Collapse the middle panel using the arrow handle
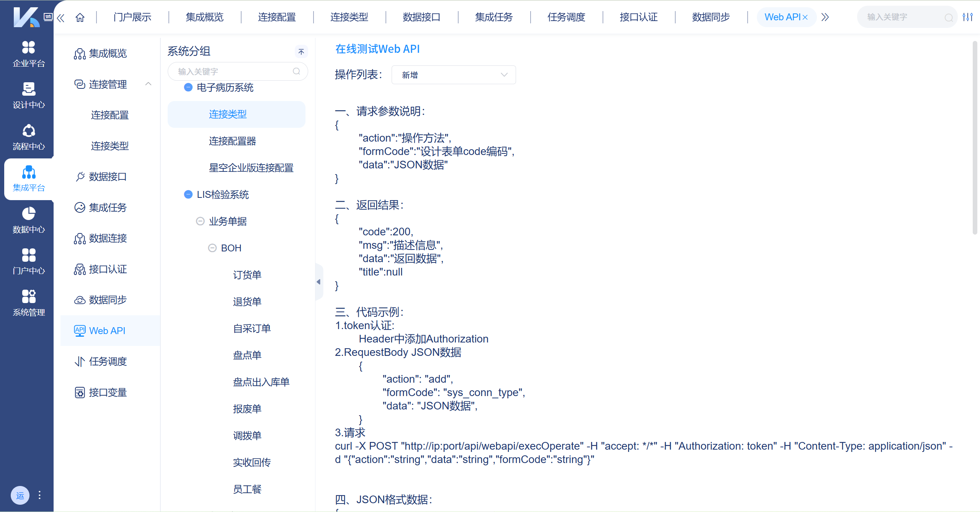Viewport: 980px width, 512px height. click(x=319, y=282)
